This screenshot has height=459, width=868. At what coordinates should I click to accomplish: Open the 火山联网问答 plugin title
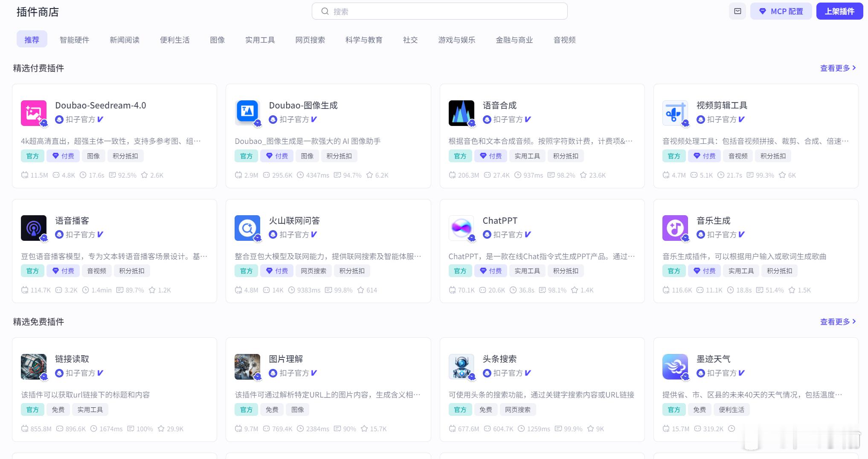[294, 220]
